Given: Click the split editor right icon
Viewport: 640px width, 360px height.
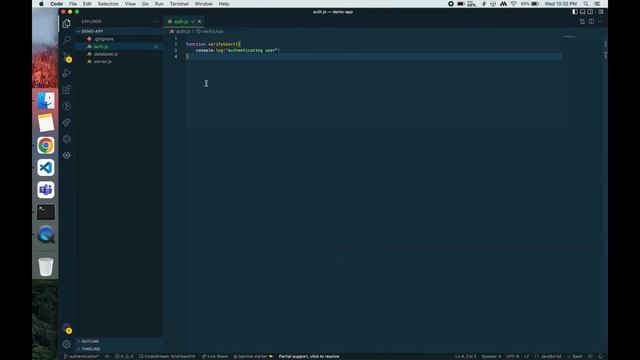Looking at the screenshot, I should pyautogui.click(x=591, y=21).
